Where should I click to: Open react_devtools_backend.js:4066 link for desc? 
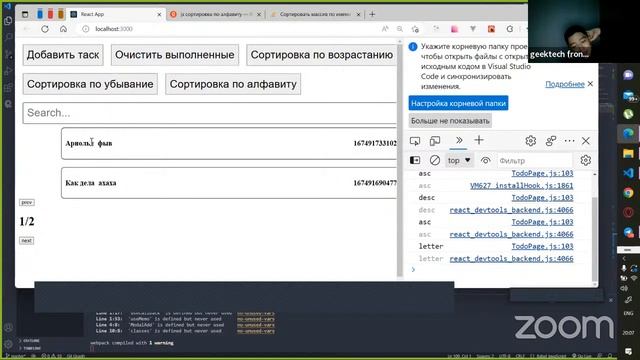pyautogui.click(x=511, y=210)
